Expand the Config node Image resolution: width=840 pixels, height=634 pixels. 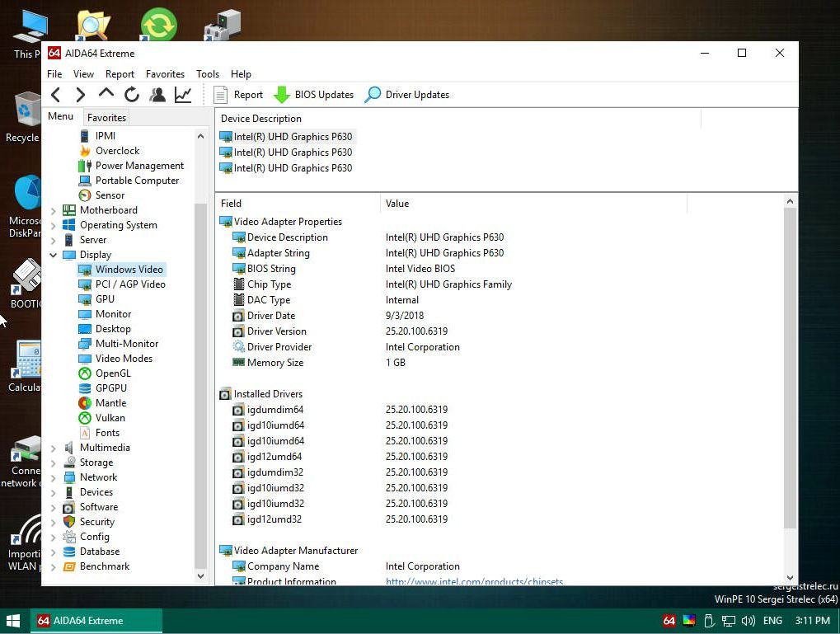coord(53,537)
